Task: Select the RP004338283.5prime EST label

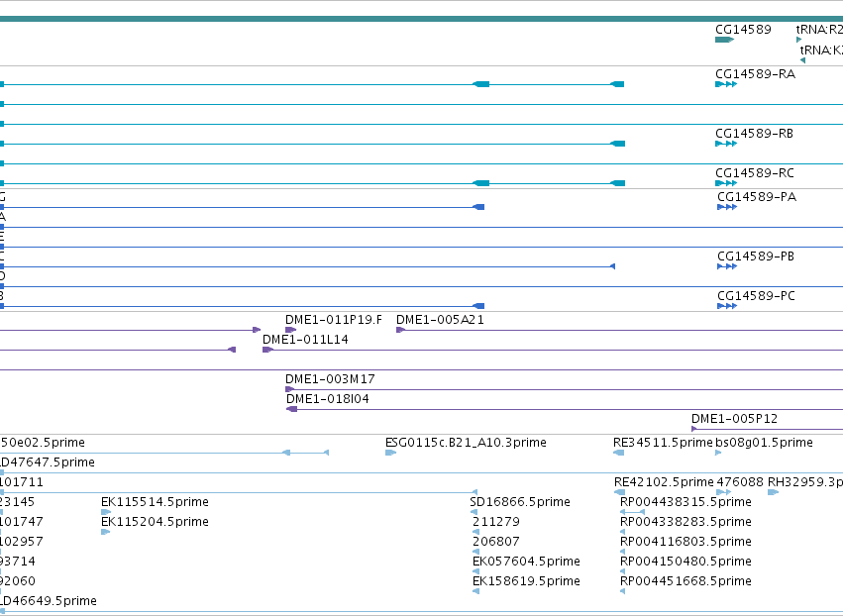Action: tap(685, 522)
